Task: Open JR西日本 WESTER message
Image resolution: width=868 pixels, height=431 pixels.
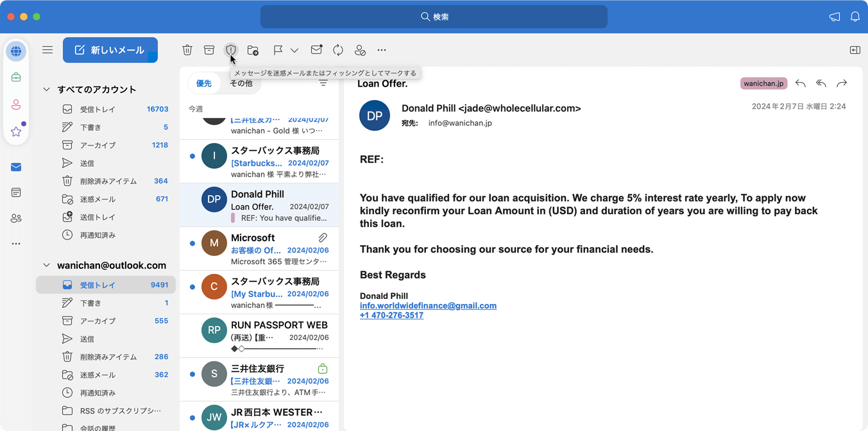Action: point(259,416)
